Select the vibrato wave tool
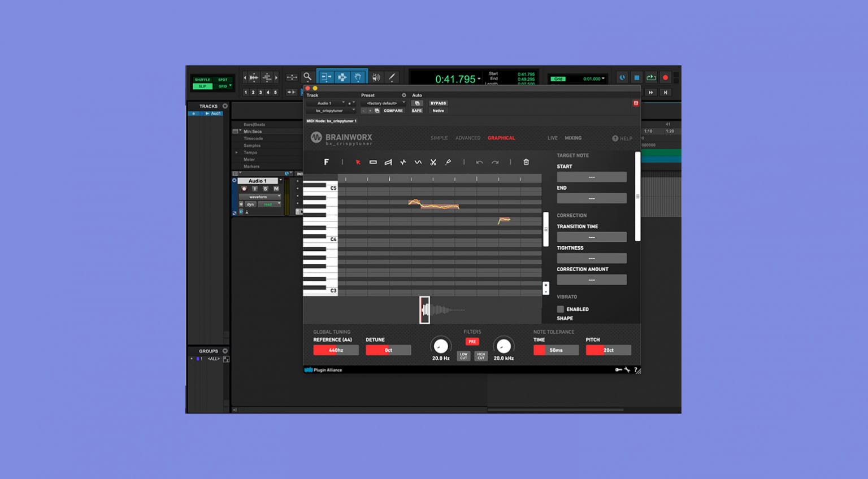This screenshot has width=868, height=479. [x=418, y=162]
